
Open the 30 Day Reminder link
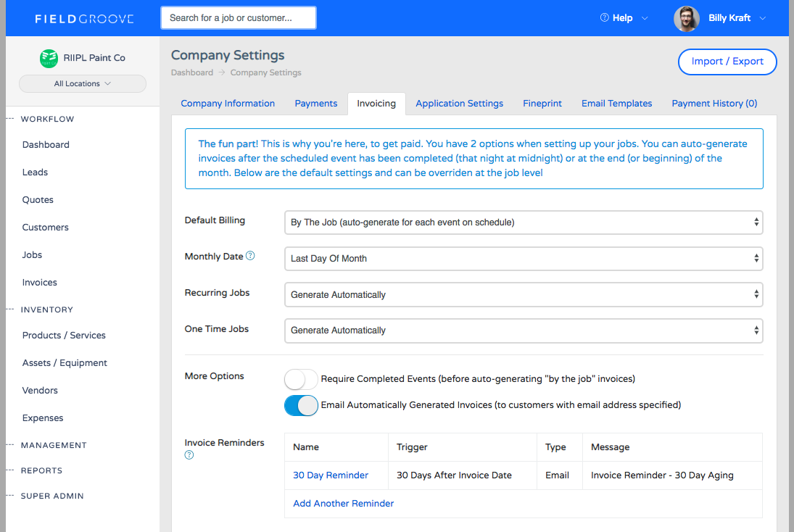point(331,475)
